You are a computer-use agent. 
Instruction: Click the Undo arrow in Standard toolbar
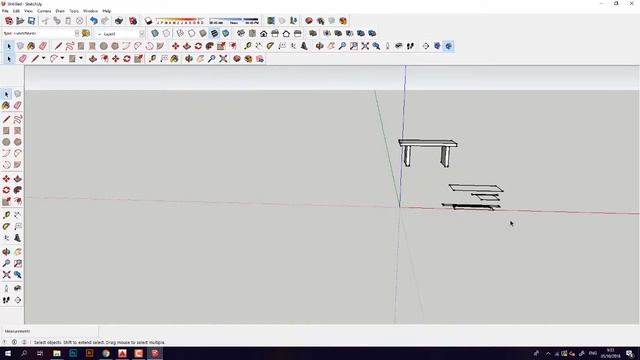pyautogui.click(x=93, y=21)
